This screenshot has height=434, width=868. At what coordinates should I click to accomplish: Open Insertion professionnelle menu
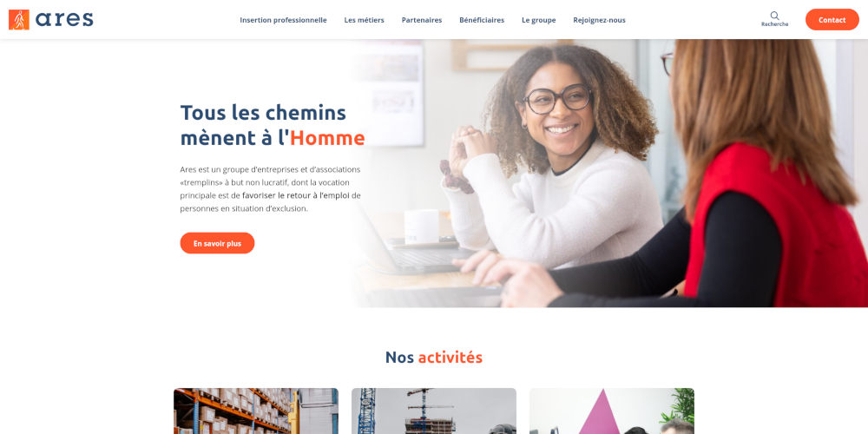pos(283,20)
